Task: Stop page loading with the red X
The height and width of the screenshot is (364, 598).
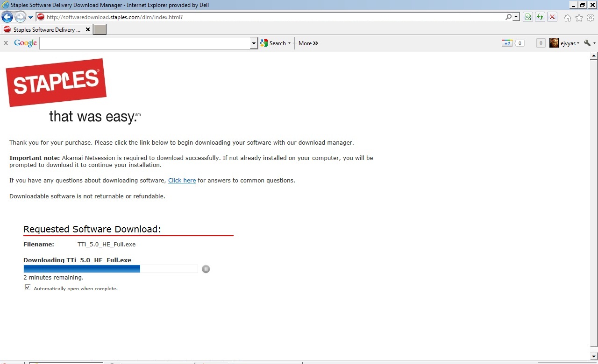Action: 552,17
